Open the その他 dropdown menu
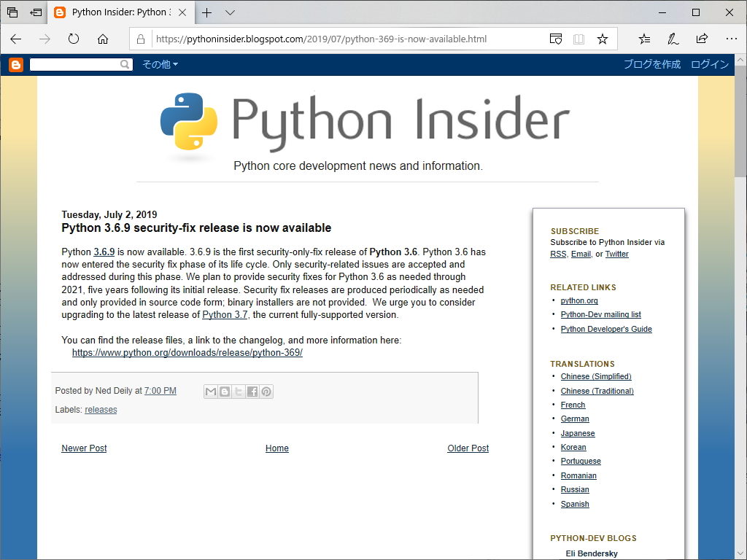 (160, 64)
